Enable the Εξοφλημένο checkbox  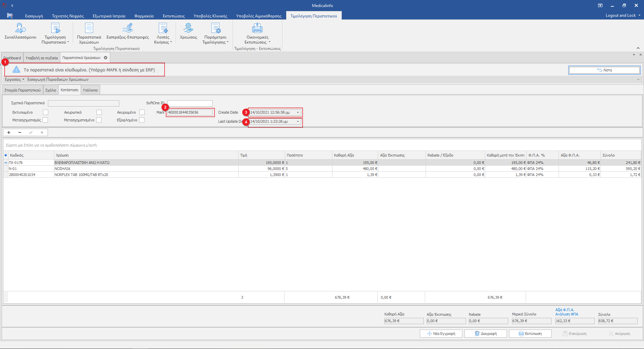coord(142,120)
